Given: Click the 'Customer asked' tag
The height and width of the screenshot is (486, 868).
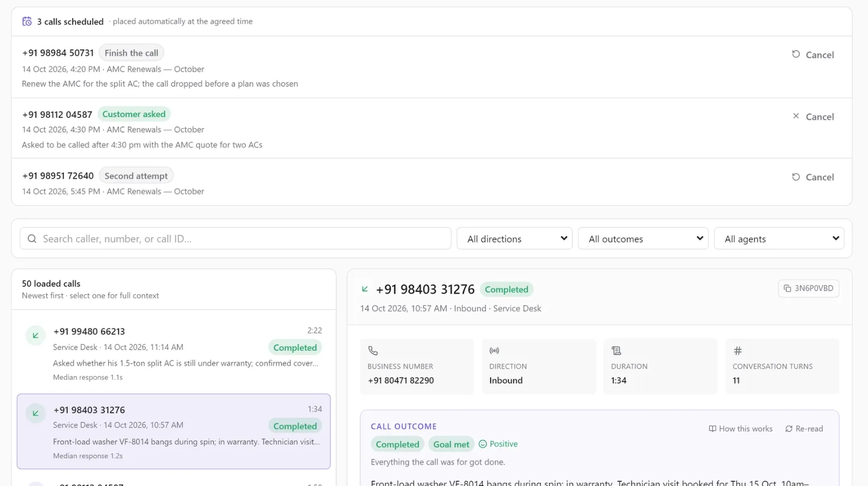Looking at the screenshot, I should pyautogui.click(x=134, y=114).
